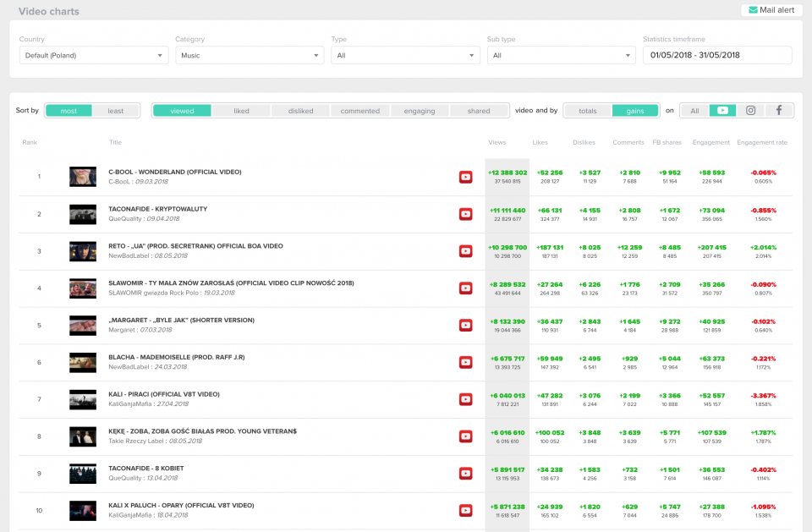Switch to totals mode
Image resolution: width=812 pixels, height=532 pixels.
(588, 111)
